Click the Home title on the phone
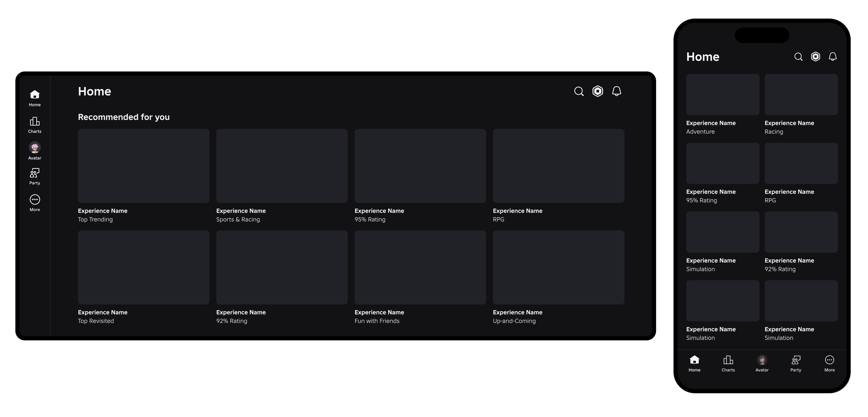 click(x=703, y=57)
